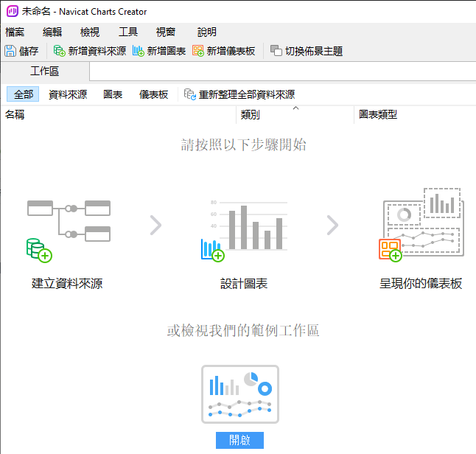Open the 說明 menu
The height and width of the screenshot is (454, 476).
point(207,32)
